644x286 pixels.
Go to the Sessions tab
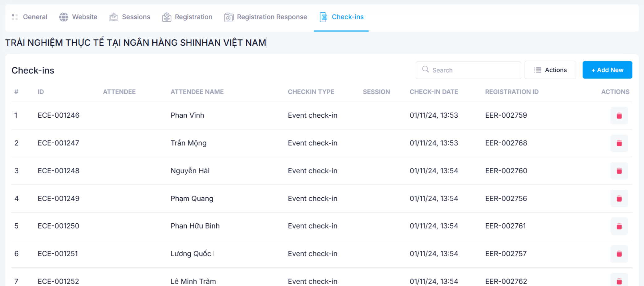tap(130, 17)
